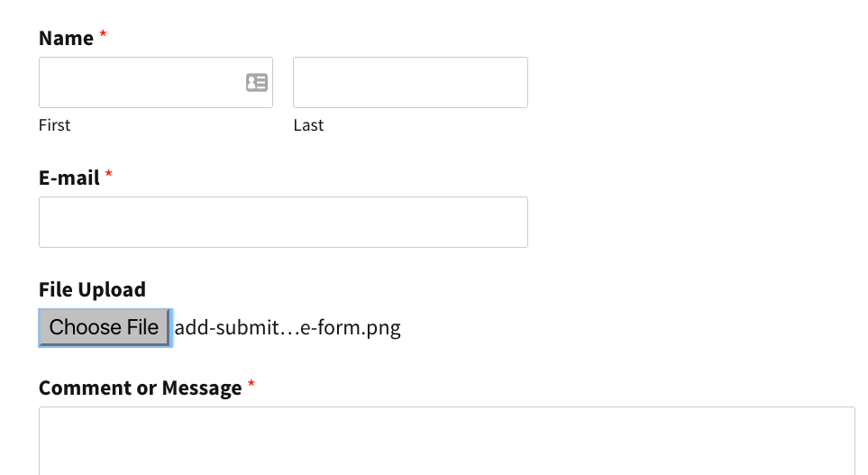Click the Last sub-label under name

308,125
